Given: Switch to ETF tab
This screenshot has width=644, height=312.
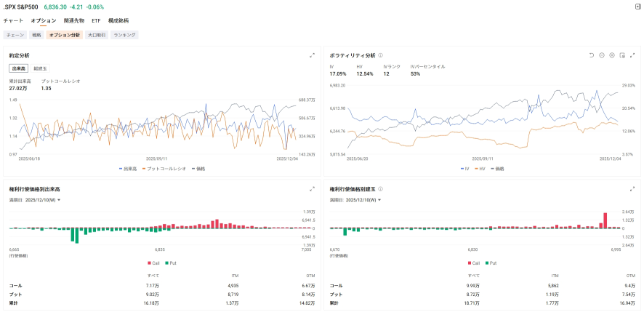Looking at the screenshot, I should coord(96,20).
